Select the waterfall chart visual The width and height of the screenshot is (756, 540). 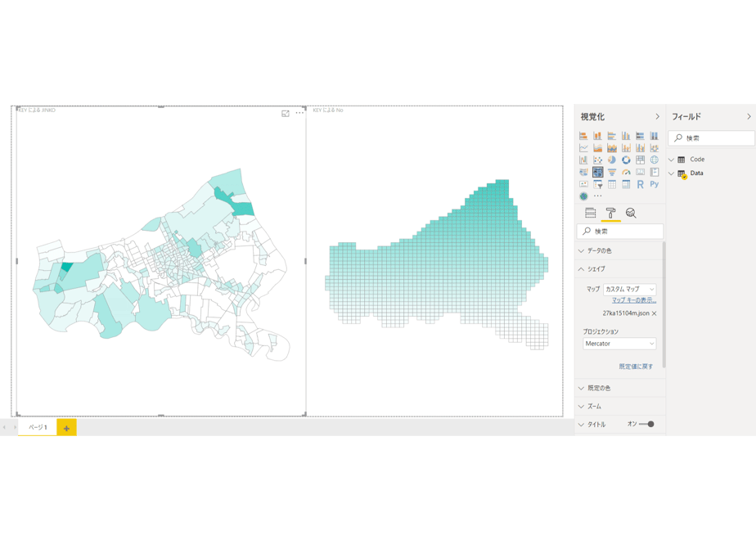click(x=583, y=160)
